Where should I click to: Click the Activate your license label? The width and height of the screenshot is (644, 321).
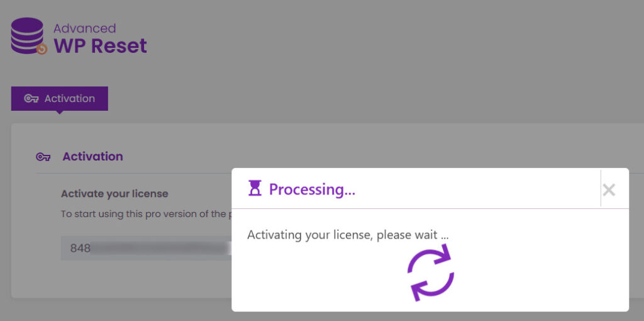click(114, 194)
